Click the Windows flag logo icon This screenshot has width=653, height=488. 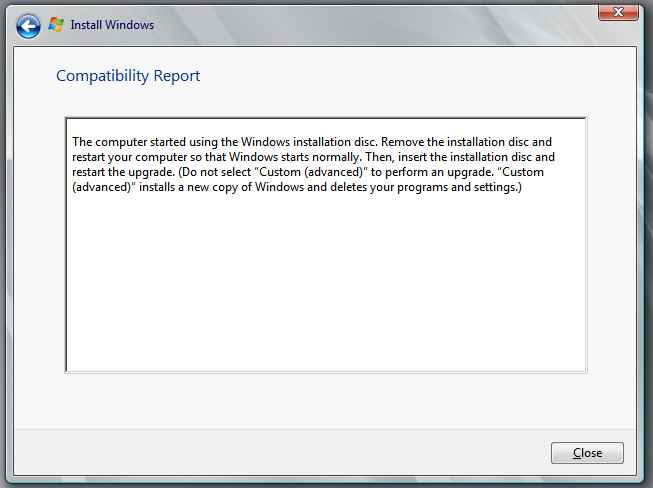tap(56, 24)
